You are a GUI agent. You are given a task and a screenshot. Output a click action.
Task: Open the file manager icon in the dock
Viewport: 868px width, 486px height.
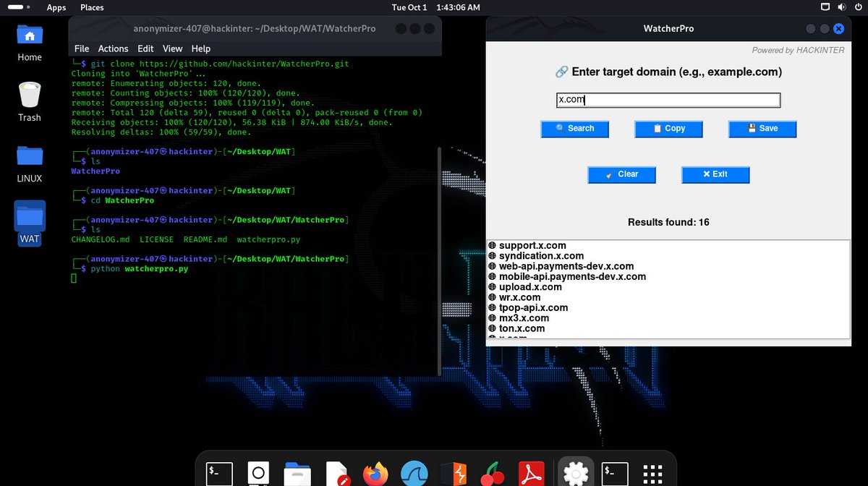click(297, 474)
